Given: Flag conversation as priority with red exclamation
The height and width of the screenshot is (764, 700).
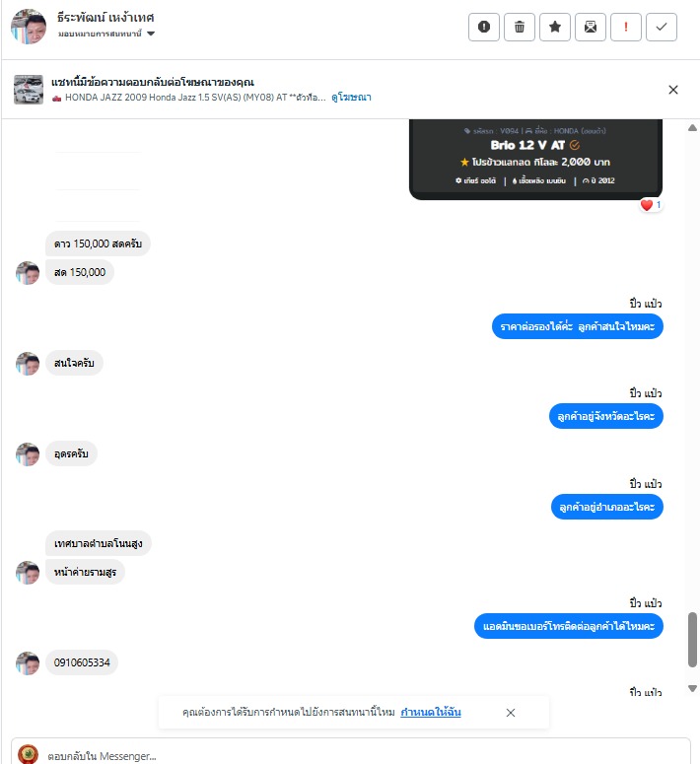Looking at the screenshot, I should coord(626,27).
